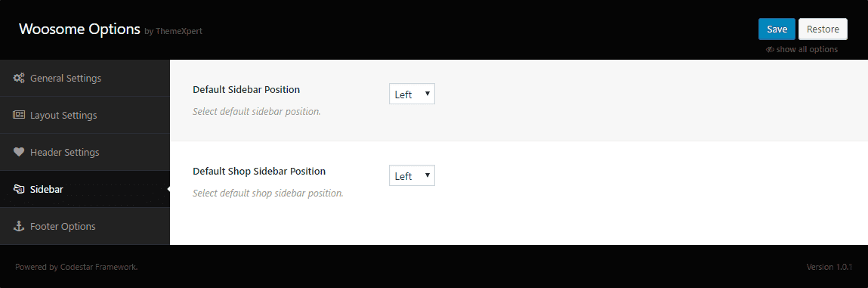Click the Restore button
This screenshot has width=868, height=288.
point(823,29)
